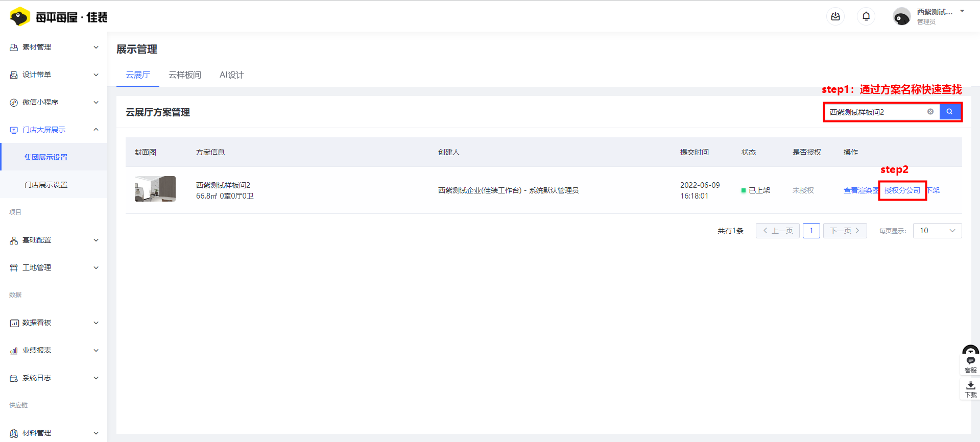Expand the 基础配置 menu arrow
Screen dimensions: 980x442
[96, 240]
